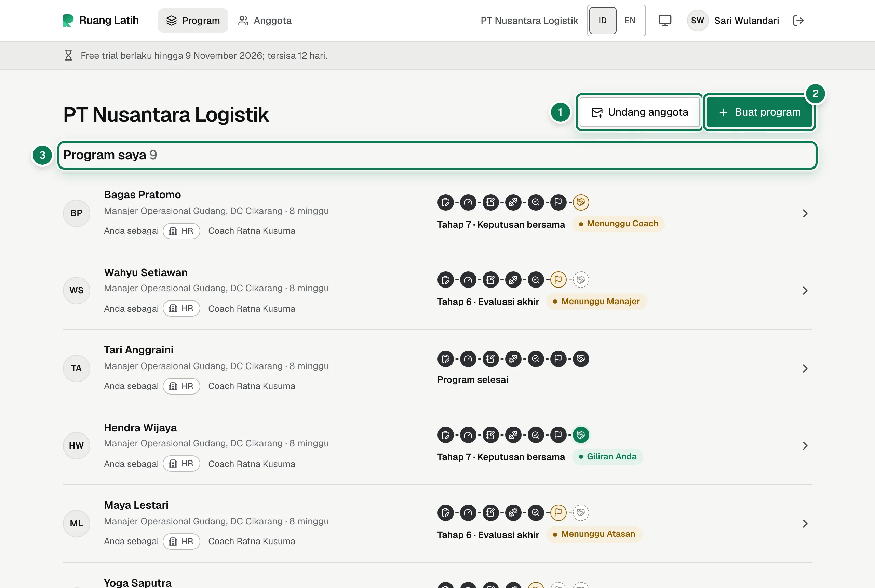Open Maya Lestari row arrow
875x588 pixels.
(x=805, y=524)
